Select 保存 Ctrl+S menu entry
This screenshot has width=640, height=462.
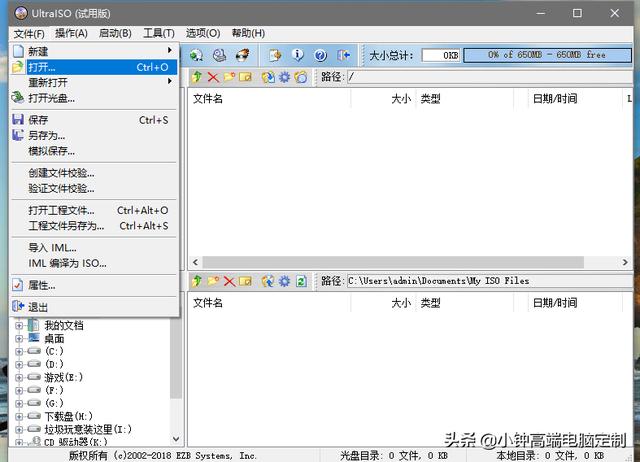[94, 120]
